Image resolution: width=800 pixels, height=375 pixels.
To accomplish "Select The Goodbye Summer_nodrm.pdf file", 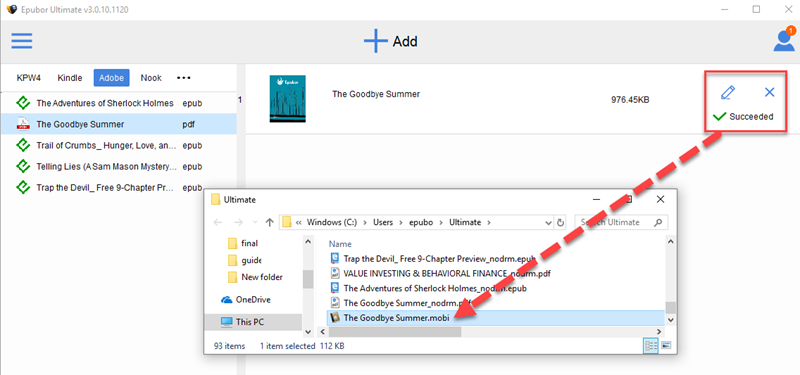I will (406, 303).
